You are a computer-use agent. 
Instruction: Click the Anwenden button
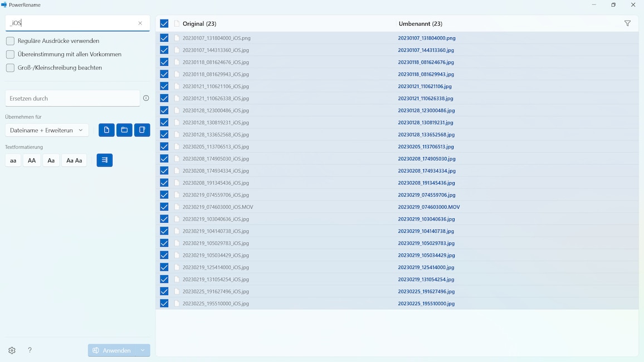point(112,350)
